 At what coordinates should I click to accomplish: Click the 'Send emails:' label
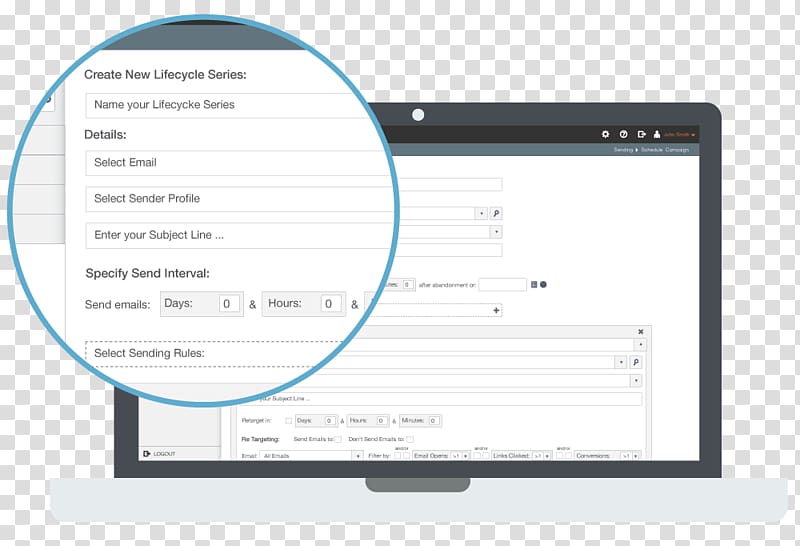[x=117, y=305]
